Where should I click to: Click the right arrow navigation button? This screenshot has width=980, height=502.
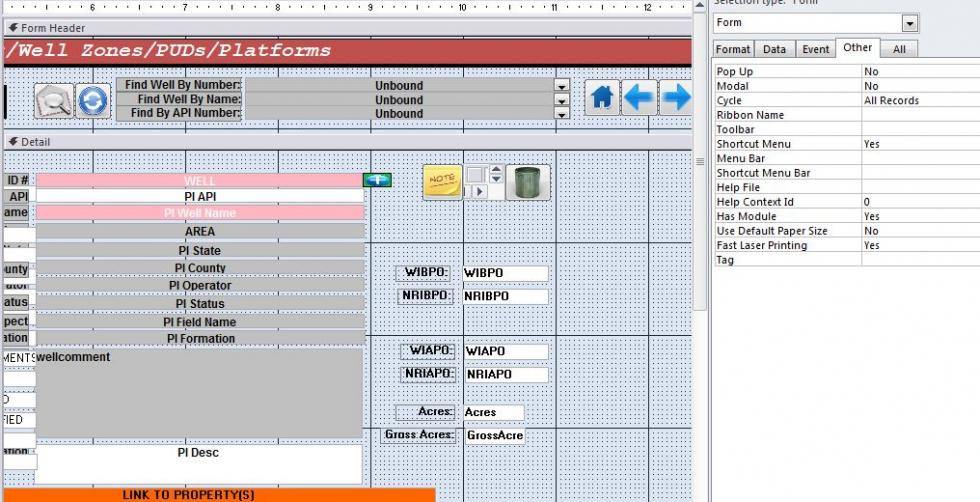676,98
